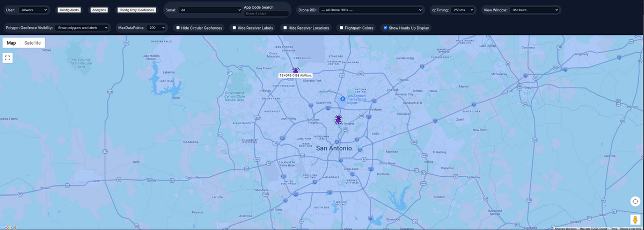The width and height of the screenshot is (644, 230).
Task: Open Keyboard shortcuts link
Action: point(566,228)
